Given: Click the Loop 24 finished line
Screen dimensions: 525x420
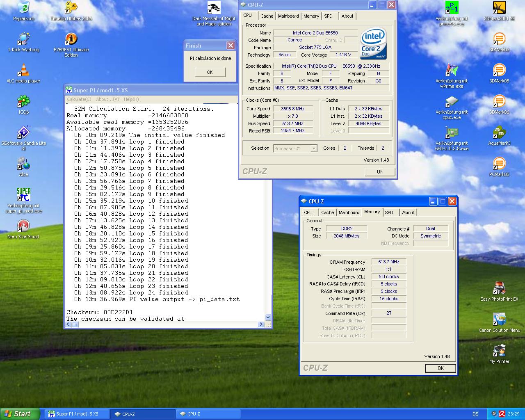Looking at the screenshot, I should point(131,292).
